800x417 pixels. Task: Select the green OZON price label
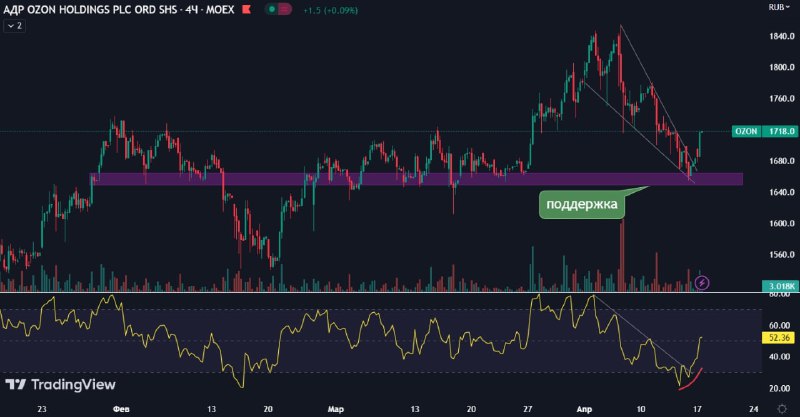tap(746, 131)
